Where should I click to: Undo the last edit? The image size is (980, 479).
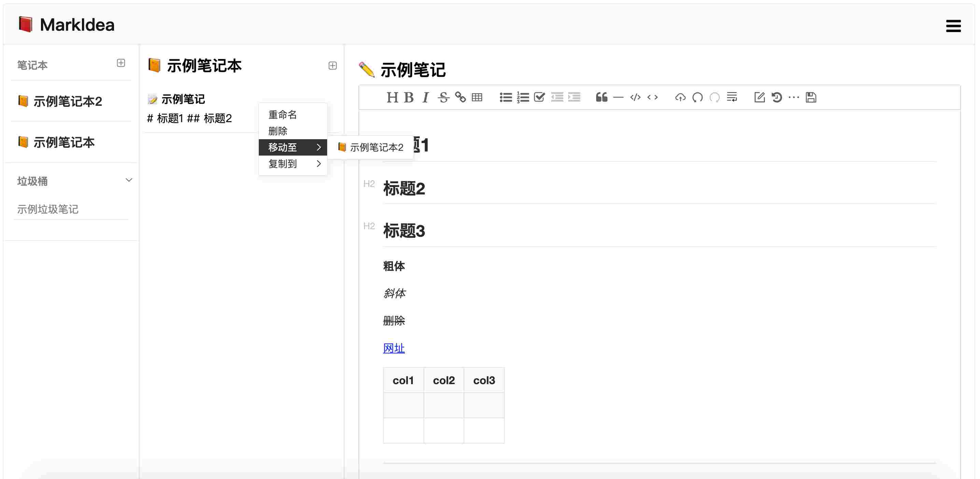[697, 98]
